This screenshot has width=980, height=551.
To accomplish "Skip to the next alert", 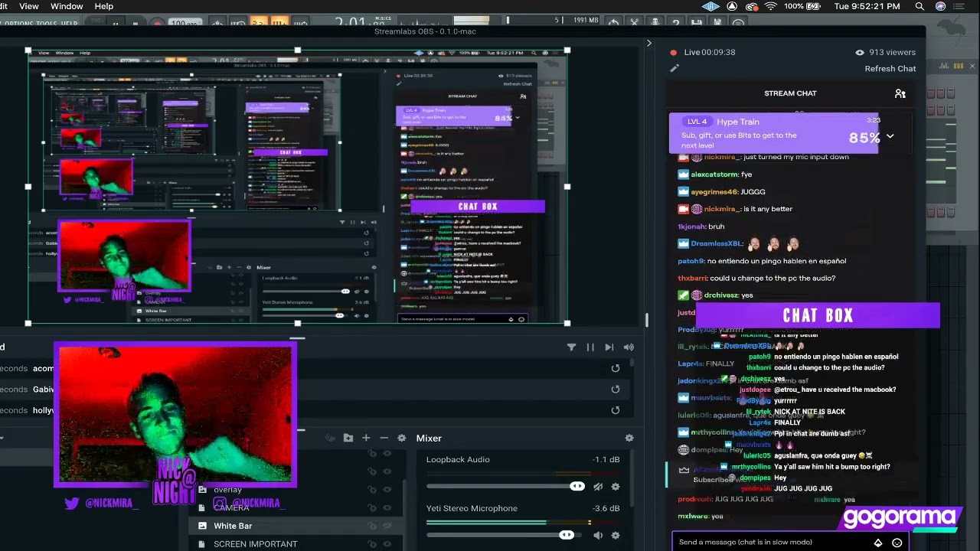I will point(609,347).
